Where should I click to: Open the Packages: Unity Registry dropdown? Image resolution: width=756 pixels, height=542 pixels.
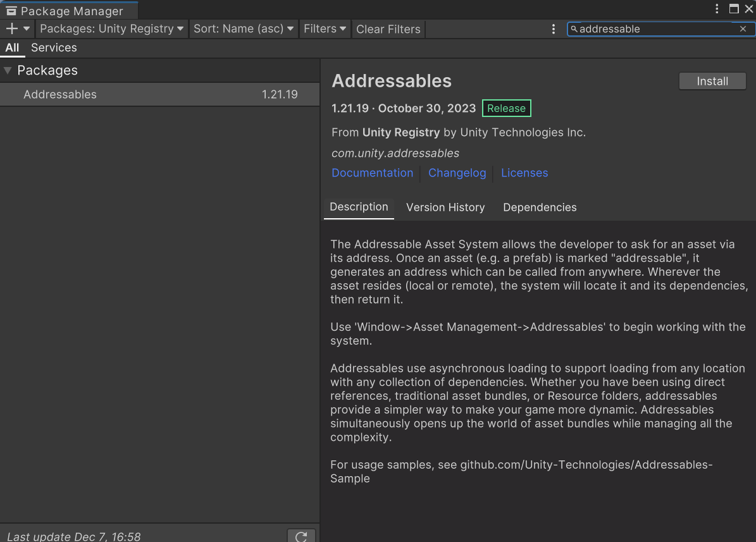tap(111, 29)
